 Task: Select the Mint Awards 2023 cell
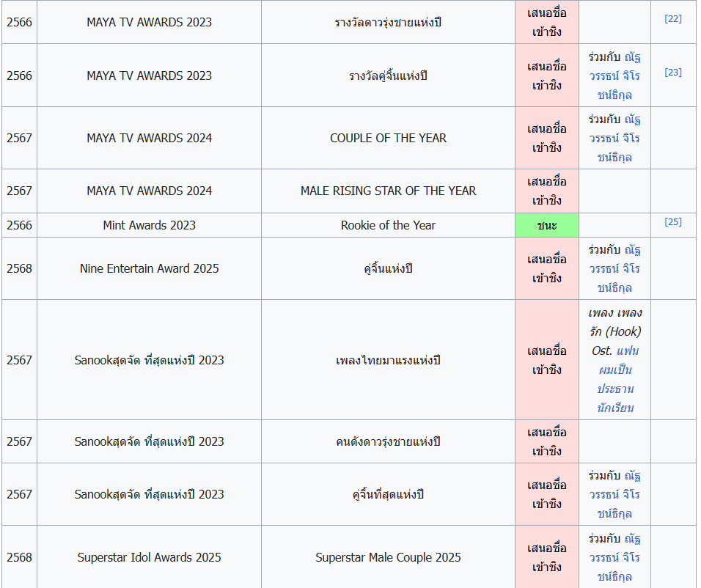coord(150,225)
